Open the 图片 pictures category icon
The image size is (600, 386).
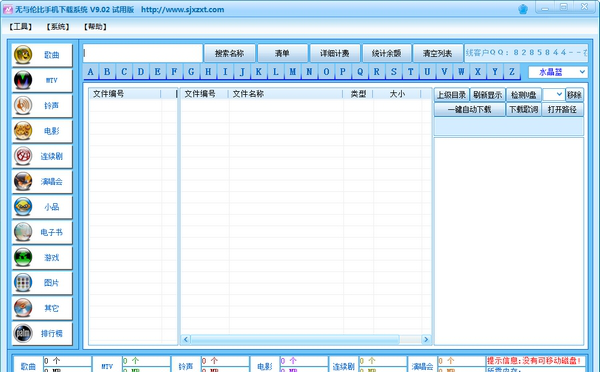[23, 282]
